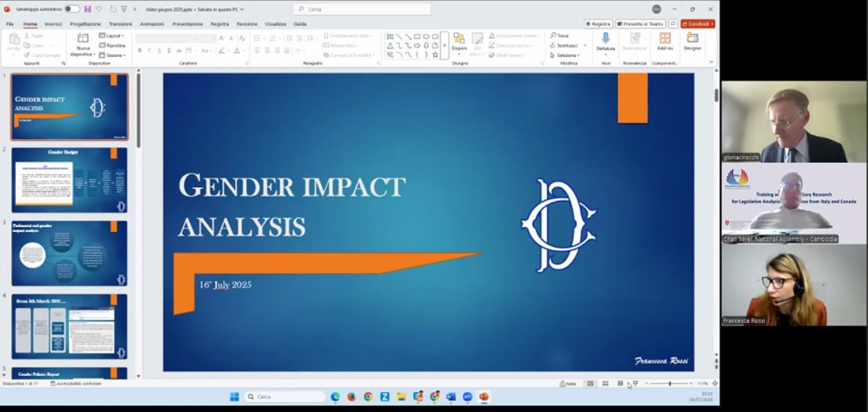The width and height of the screenshot is (868, 412).
Task: Switch to the Inserisci tab
Action: (53, 24)
